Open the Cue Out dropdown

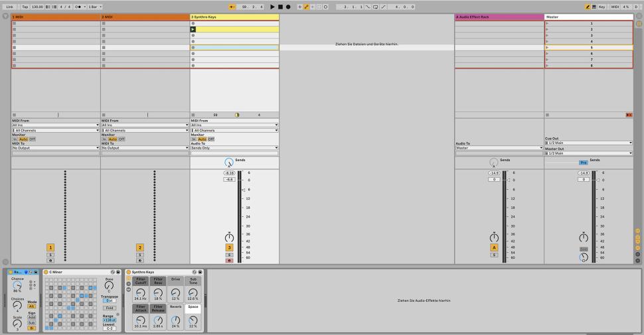[588, 143]
